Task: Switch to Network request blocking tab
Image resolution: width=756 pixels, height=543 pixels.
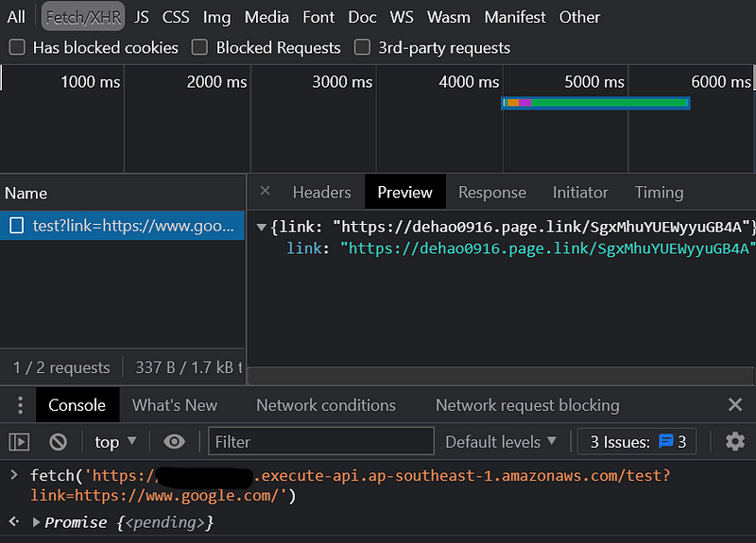Action: pyautogui.click(x=527, y=405)
